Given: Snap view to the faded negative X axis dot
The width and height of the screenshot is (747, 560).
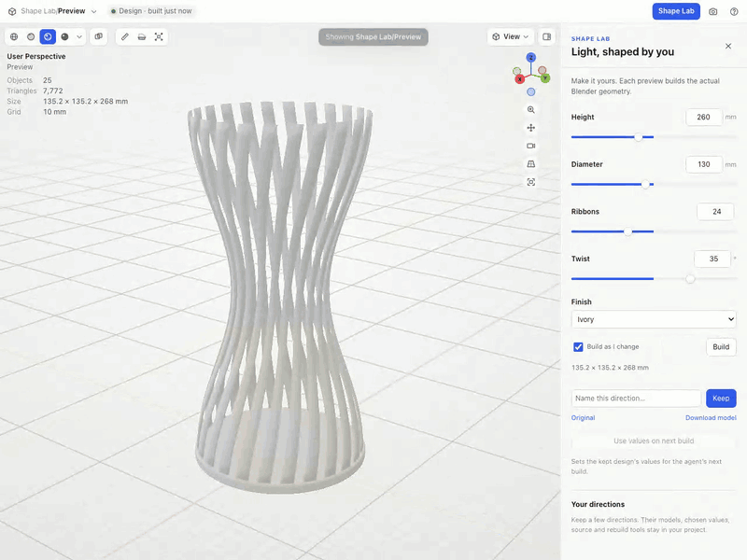Looking at the screenshot, I should (543, 71).
